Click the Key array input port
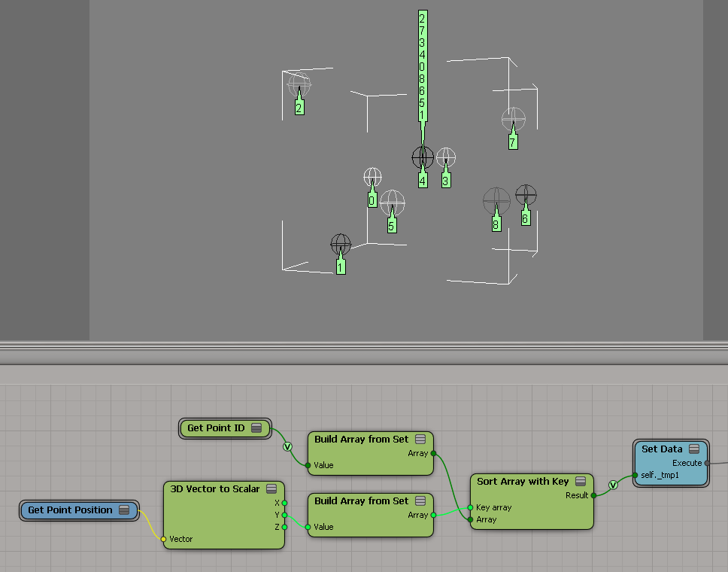The width and height of the screenshot is (728, 572). pos(471,508)
